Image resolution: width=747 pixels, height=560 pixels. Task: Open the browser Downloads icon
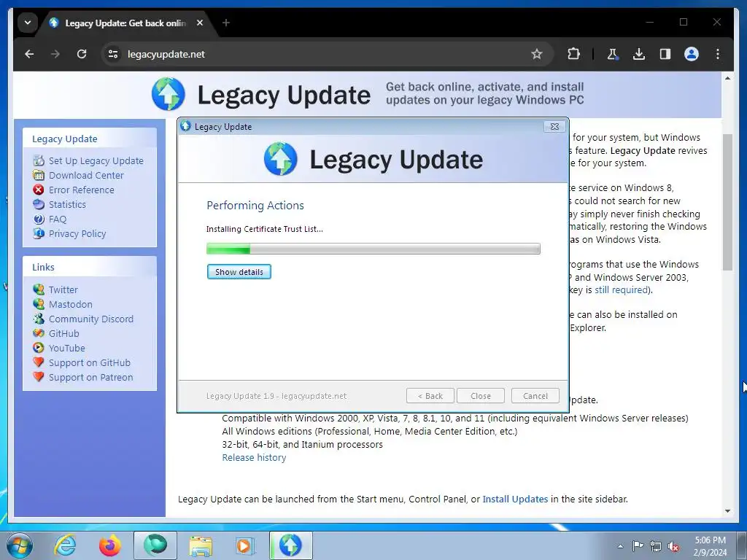[639, 54]
